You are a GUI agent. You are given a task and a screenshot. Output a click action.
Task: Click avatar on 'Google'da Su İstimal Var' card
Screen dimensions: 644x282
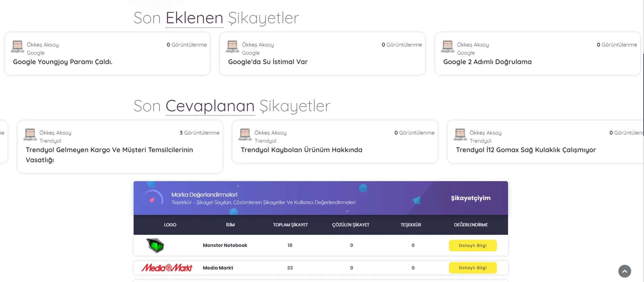pos(232,47)
